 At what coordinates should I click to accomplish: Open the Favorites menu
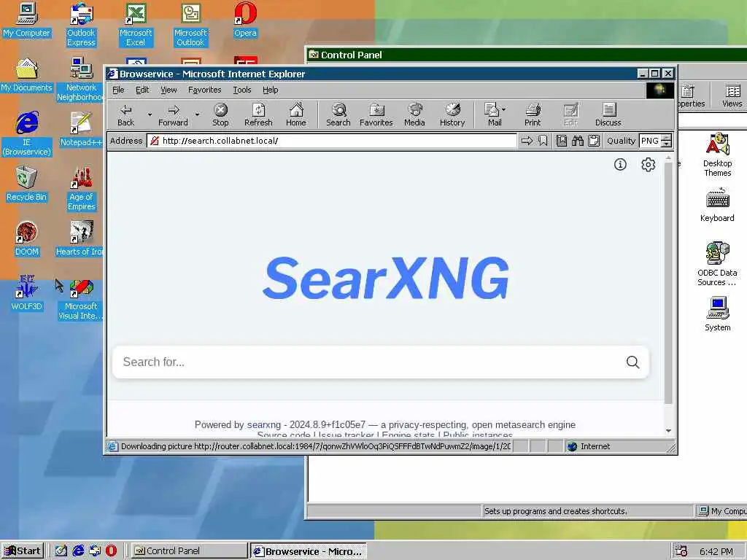[x=204, y=90]
